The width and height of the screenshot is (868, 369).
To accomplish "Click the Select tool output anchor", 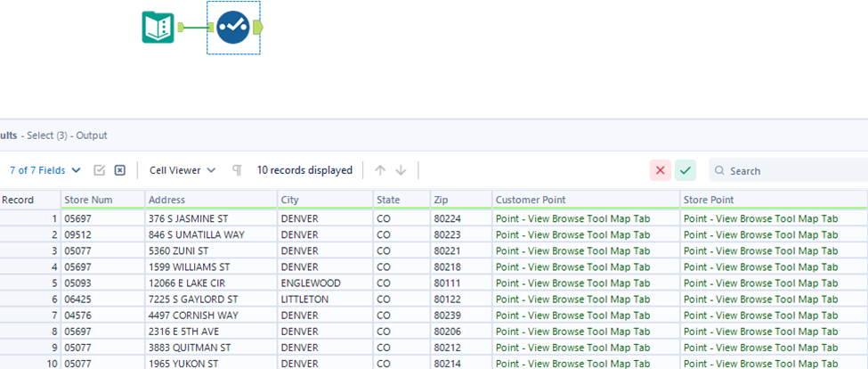I will pos(258,27).
